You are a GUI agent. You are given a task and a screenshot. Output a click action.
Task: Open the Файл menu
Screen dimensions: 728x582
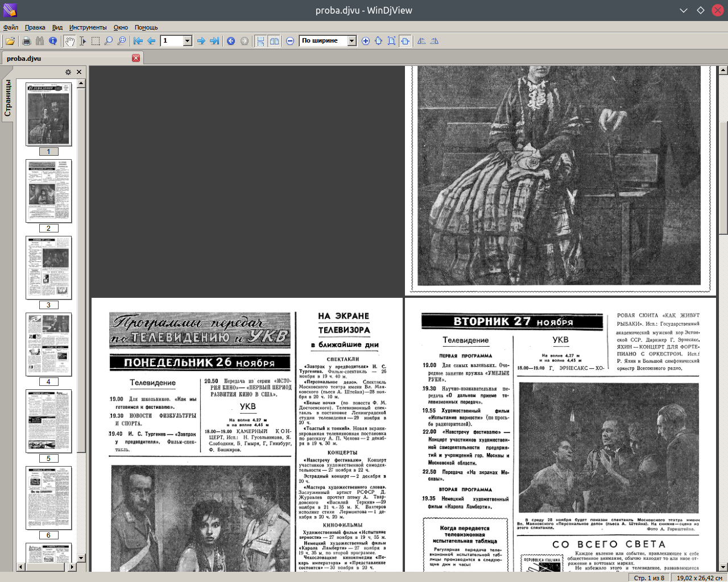[x=11, y=27]
